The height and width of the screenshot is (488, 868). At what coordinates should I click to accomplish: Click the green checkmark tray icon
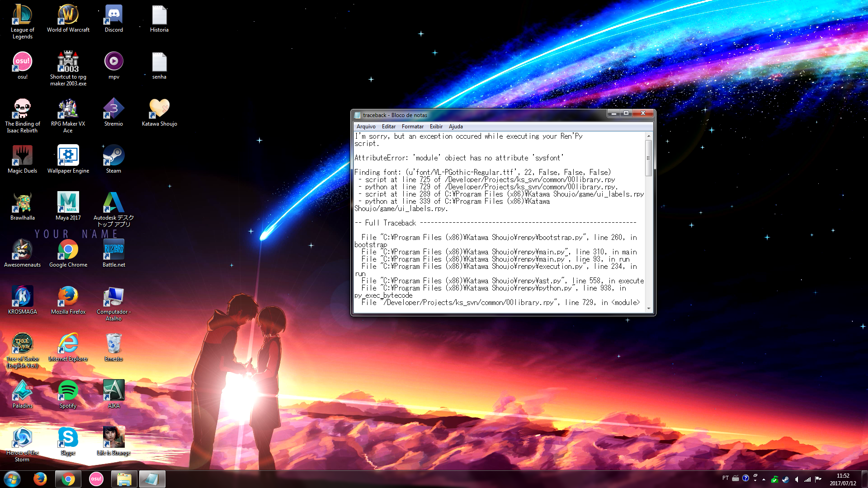[x=774, y=479]
